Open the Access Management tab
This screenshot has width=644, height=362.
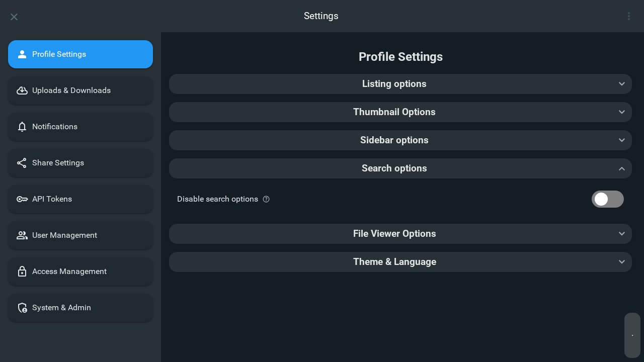coord(80,271)
